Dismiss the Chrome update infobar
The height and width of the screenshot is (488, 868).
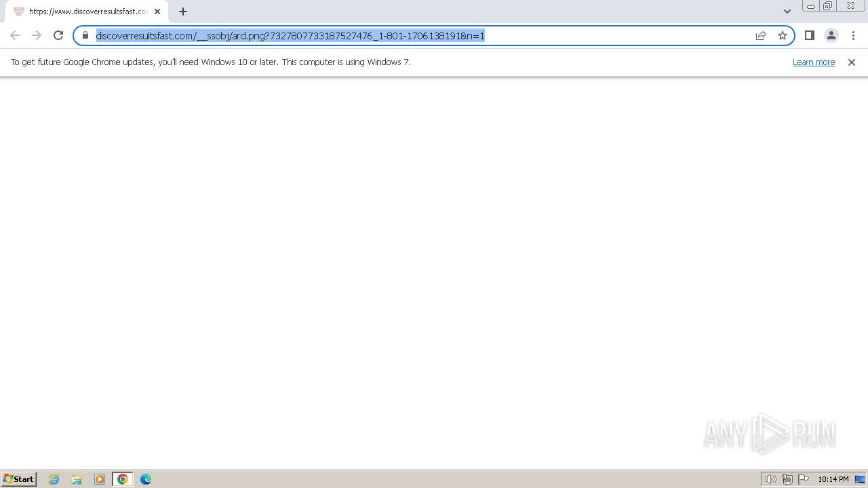(852, 62)
